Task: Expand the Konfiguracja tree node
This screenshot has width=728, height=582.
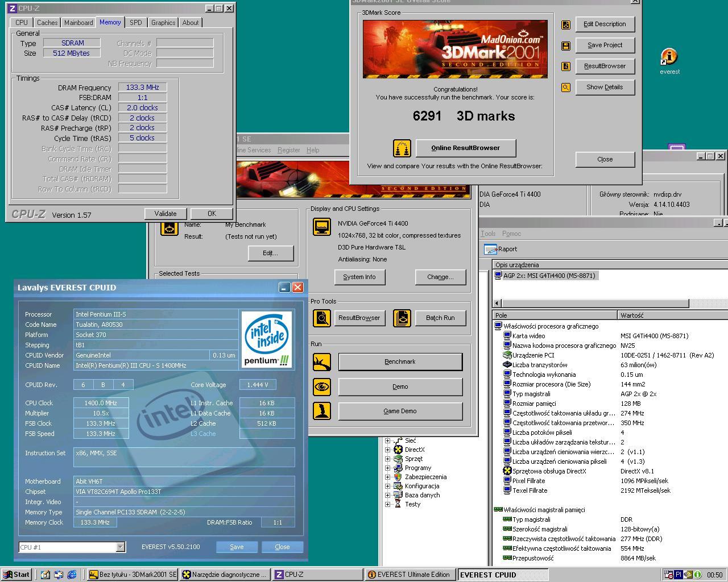Action: click(x=388, y=486)
